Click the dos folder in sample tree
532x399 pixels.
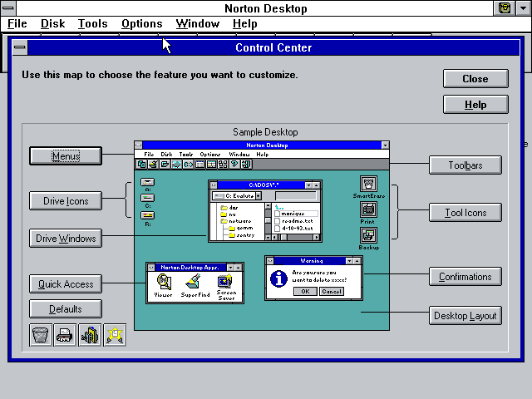(229, 207)
